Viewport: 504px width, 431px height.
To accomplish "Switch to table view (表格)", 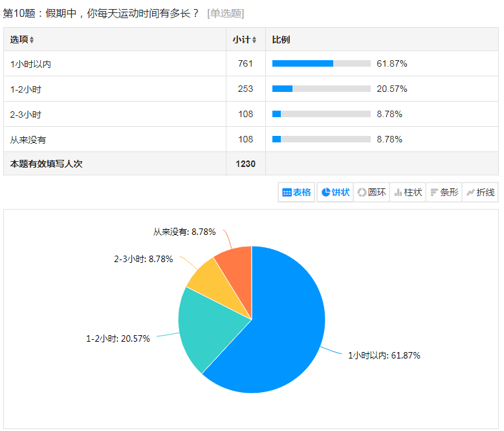I will pos(296,192).
